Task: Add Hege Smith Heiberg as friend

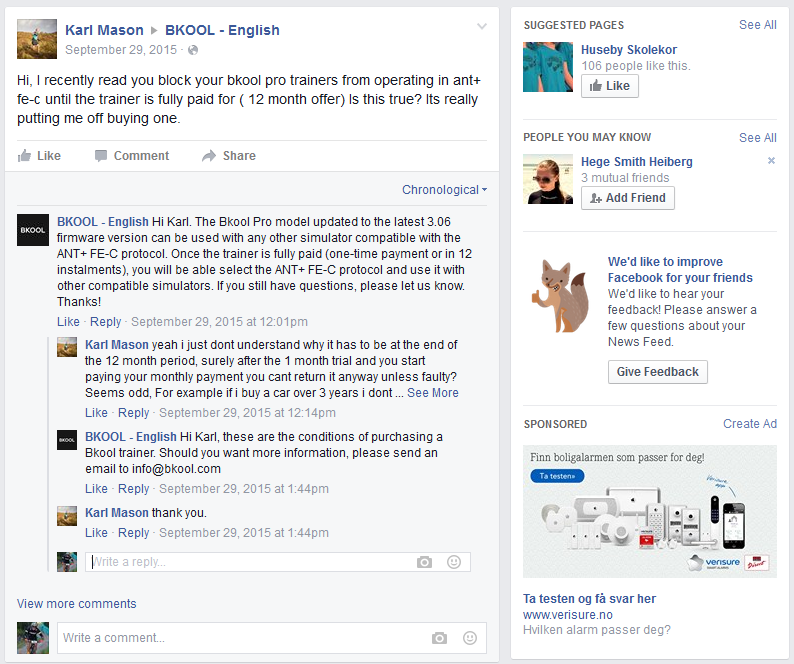Action: [x=628, y=198]
